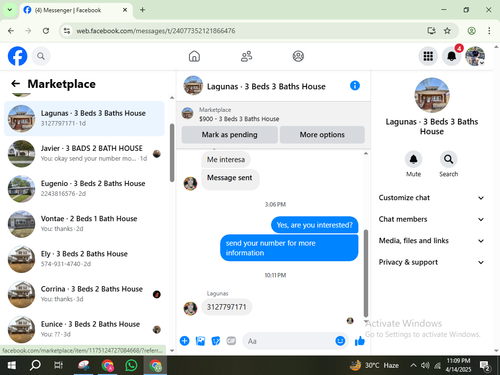
Task: Open Task View on taskbar
Action: click(x=58, y=365)
